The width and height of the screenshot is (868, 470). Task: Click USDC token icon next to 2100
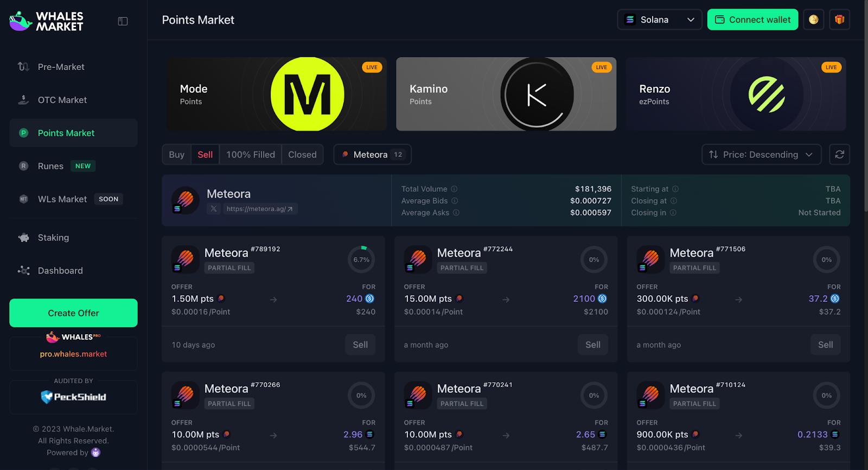[602, 298]
